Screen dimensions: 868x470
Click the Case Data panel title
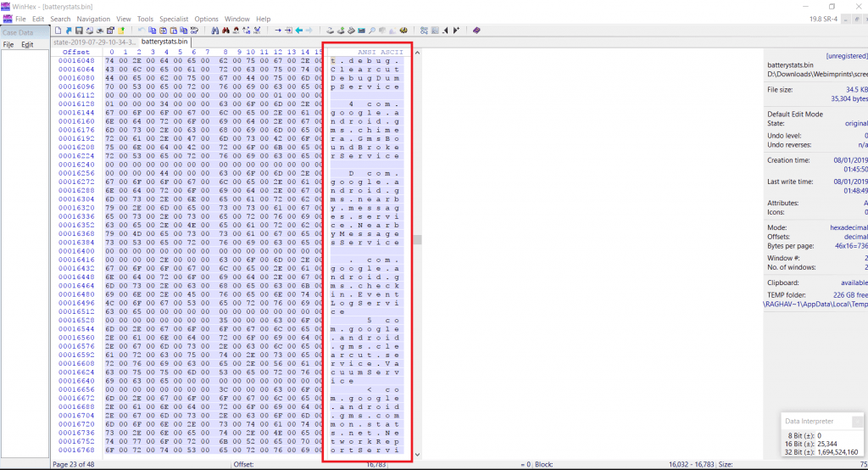point(18,33)
